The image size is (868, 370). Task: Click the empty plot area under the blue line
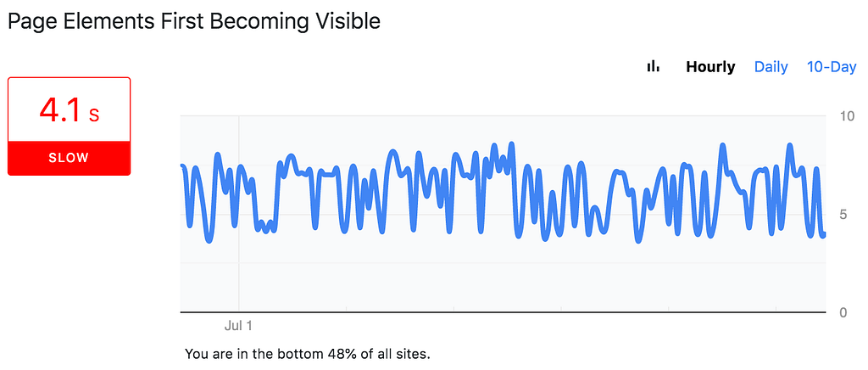pos(504,283)
